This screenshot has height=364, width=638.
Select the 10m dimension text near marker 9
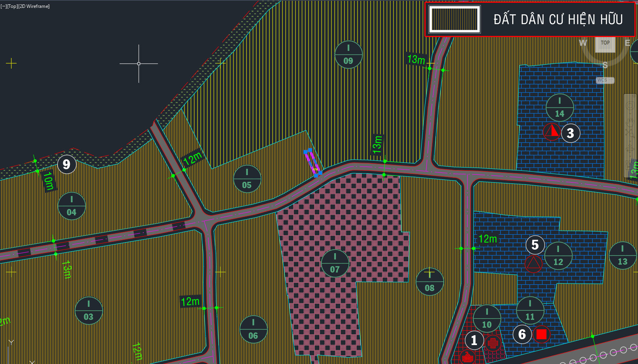coord(48,181)
